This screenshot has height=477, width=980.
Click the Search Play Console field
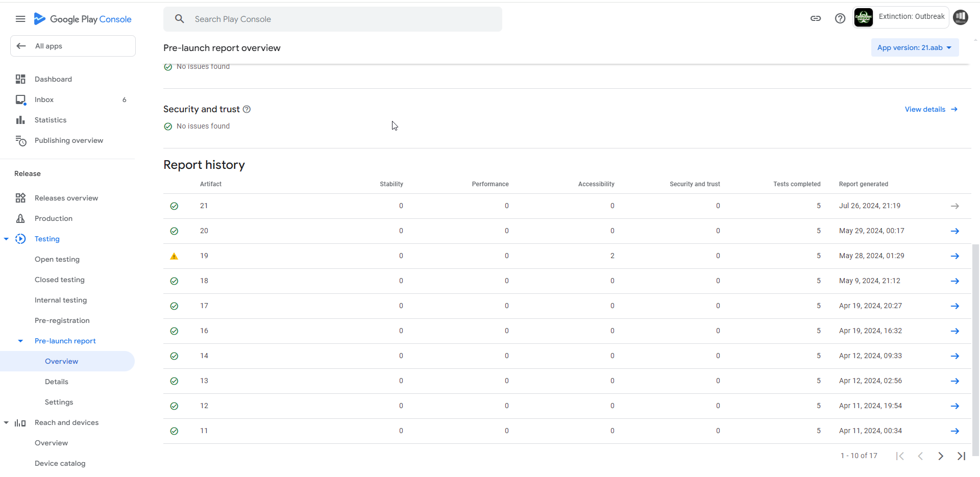tap(333, 19)
